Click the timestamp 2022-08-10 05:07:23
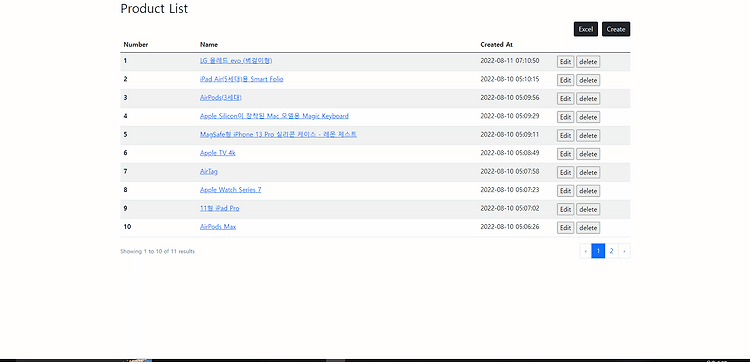 510,190
